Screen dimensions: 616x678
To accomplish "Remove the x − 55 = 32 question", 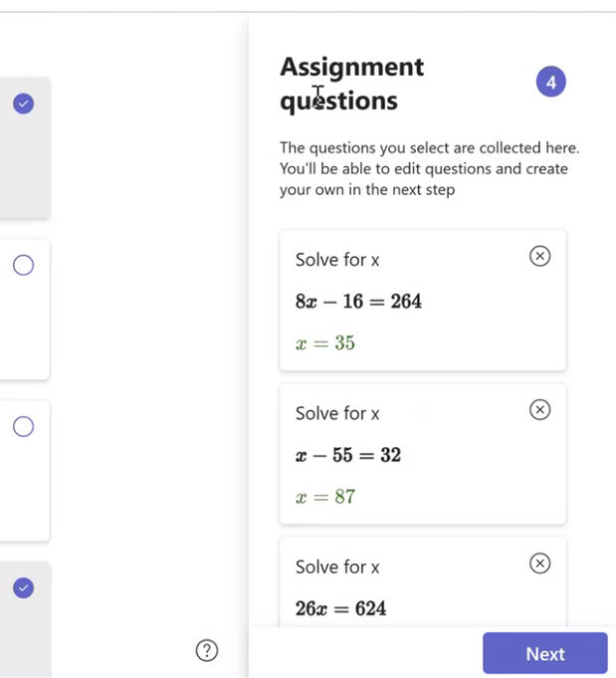I will [x=539, y=409].
